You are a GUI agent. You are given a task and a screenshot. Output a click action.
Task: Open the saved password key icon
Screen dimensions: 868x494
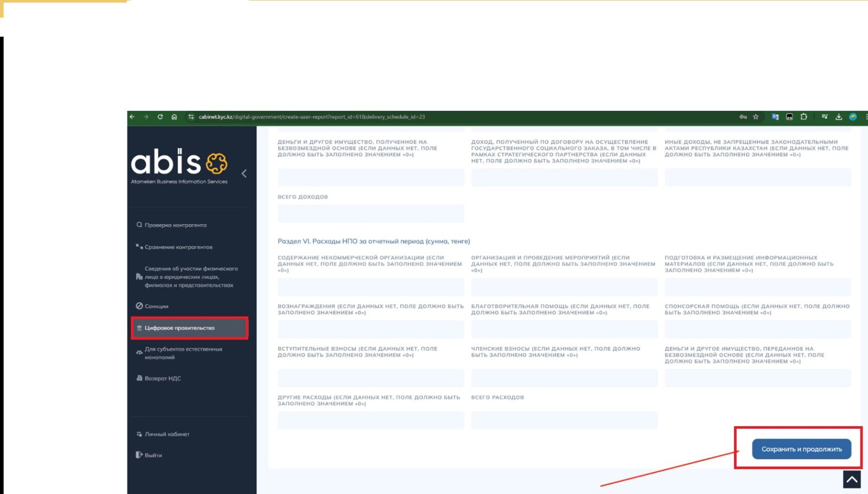743,117
